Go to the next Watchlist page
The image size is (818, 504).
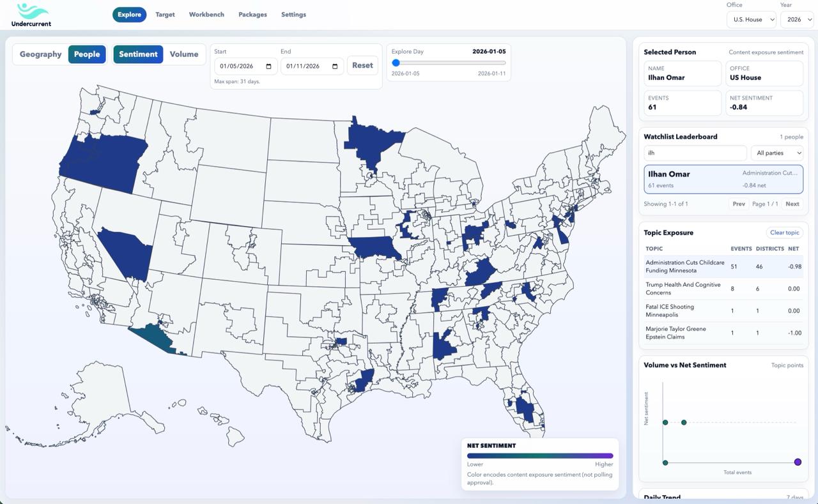coord(792,204)
